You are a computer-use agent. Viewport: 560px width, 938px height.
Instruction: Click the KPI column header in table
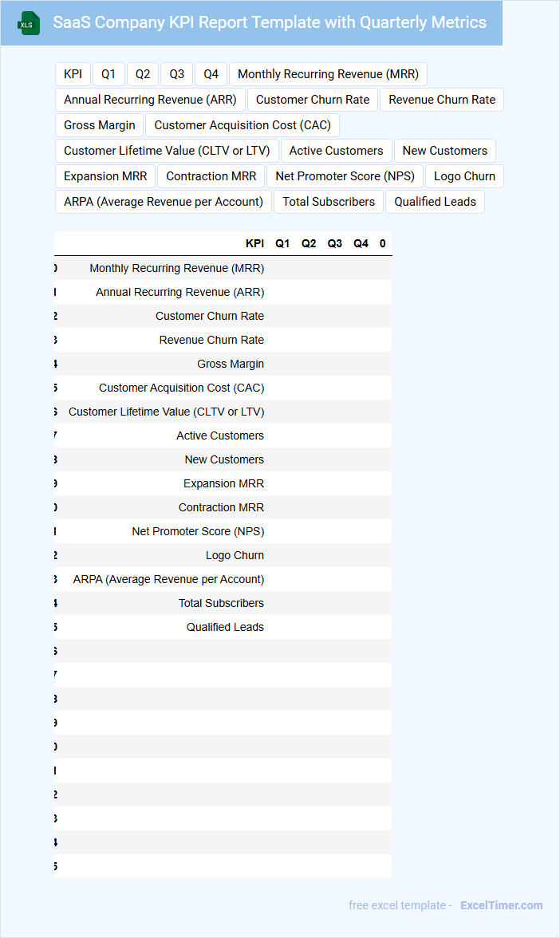254,243
